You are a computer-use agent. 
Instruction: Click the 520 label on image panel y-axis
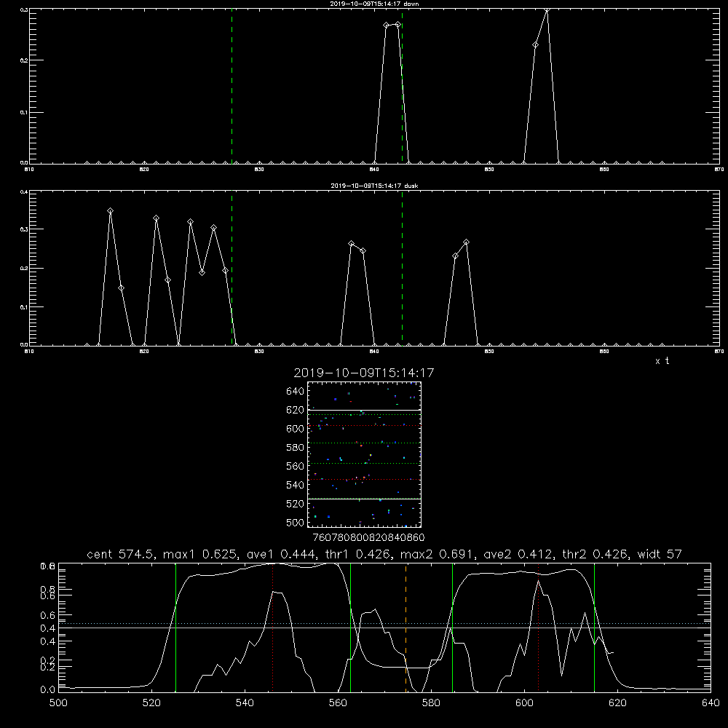click(x=296, y=504)
